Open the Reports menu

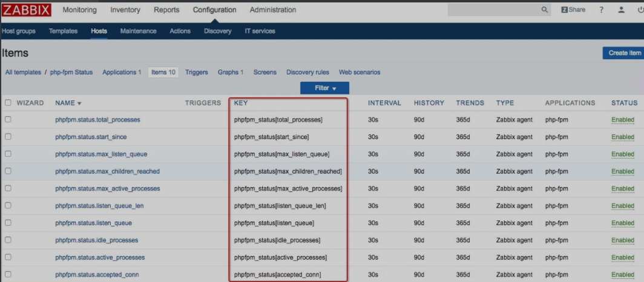pyautogui.click(x=167, y=10)
